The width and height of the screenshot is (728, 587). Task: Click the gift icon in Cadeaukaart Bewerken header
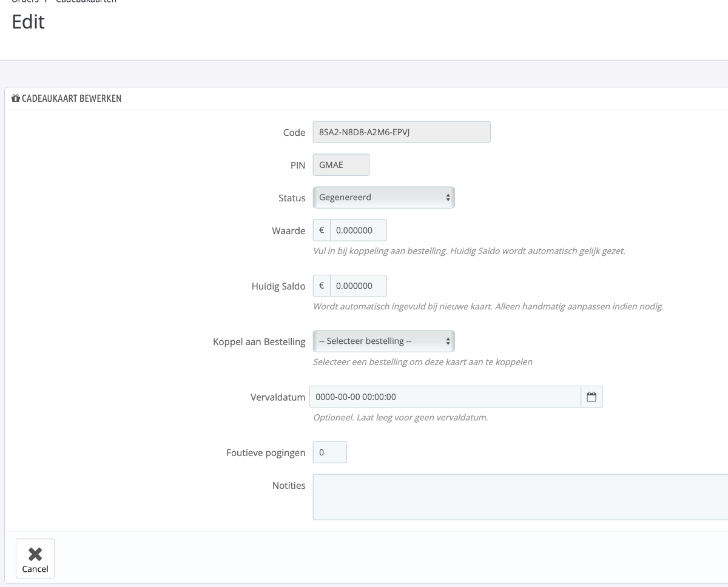pos(16,99)
